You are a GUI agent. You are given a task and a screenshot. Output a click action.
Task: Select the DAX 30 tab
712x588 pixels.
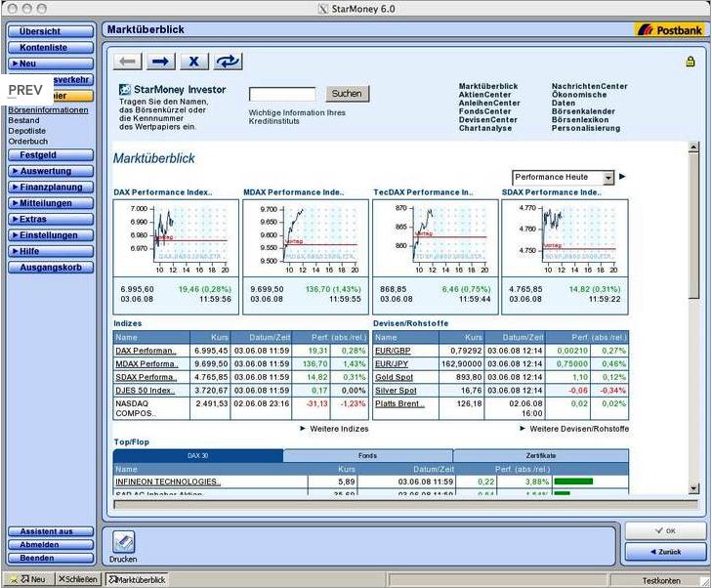coord(198,455)
